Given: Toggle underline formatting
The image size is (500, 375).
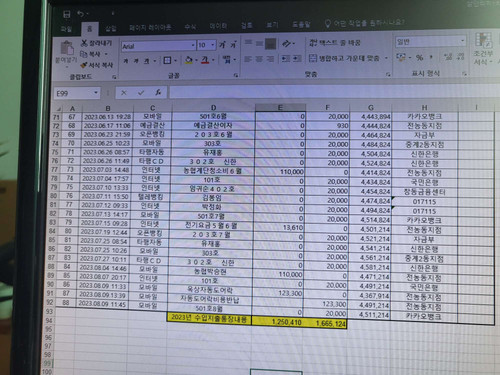Looking at the screenshot, I should pyautogui.click(x=146, y=61).
